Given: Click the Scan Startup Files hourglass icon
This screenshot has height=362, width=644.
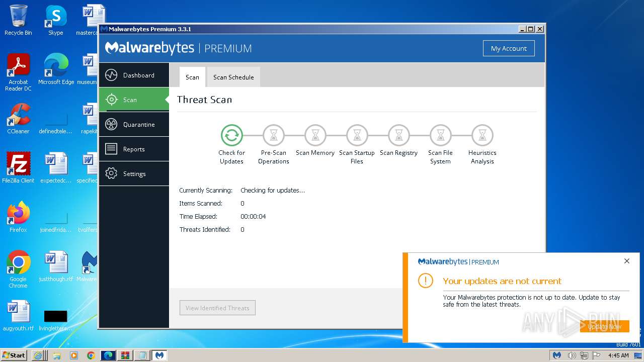Looking at the screenshot, I should coord(357,135).
